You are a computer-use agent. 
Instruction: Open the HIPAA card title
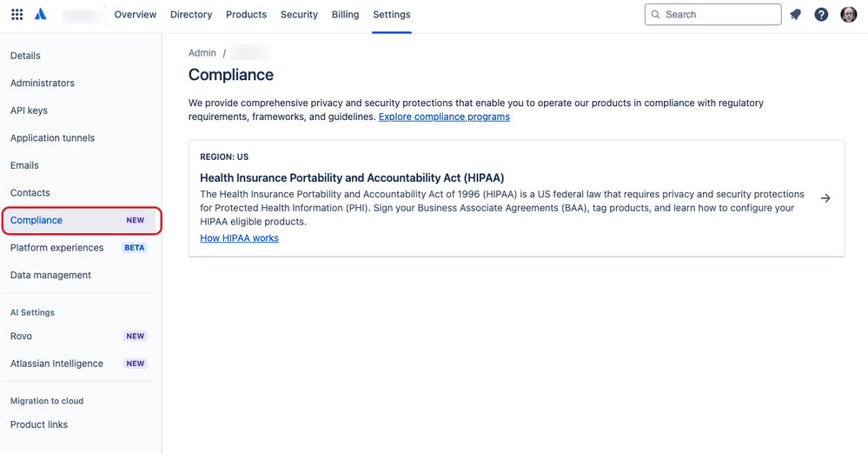352,178
